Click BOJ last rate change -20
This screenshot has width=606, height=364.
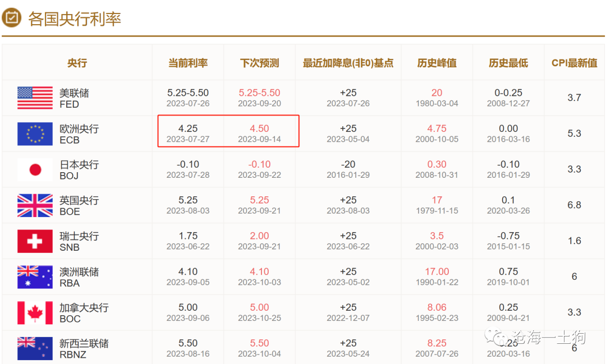click(x=348, y=164)
